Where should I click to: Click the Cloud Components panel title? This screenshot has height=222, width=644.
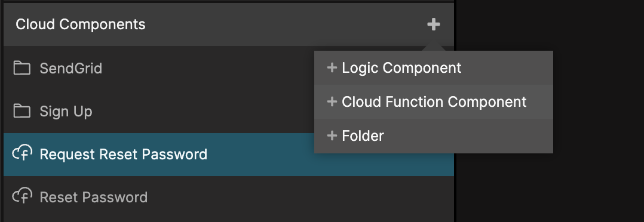click(x=81, y=24)
